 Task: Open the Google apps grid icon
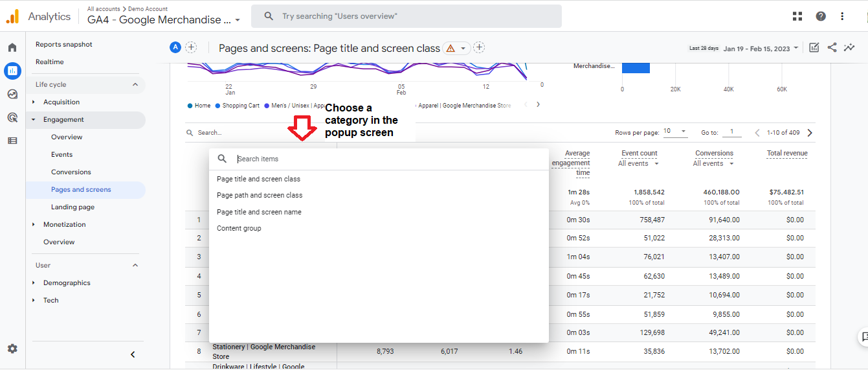[797, 16]
